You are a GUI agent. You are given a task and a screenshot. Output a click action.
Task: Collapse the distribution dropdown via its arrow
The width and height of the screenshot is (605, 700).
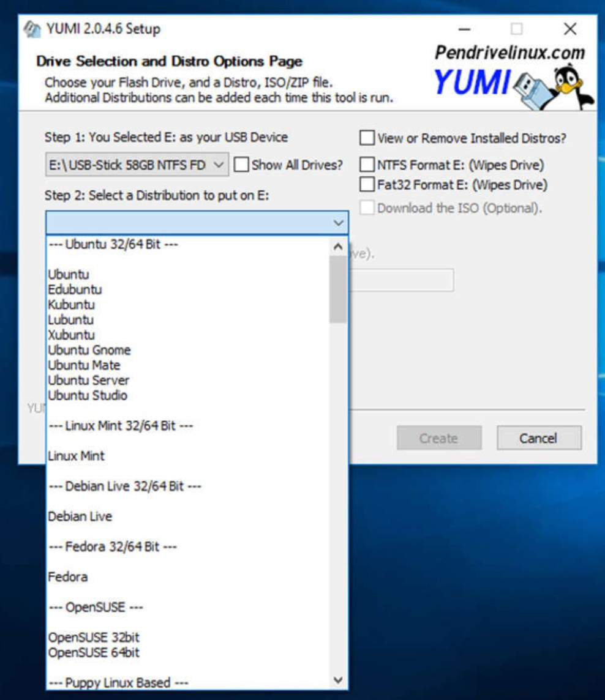click(x=338, y=223)
